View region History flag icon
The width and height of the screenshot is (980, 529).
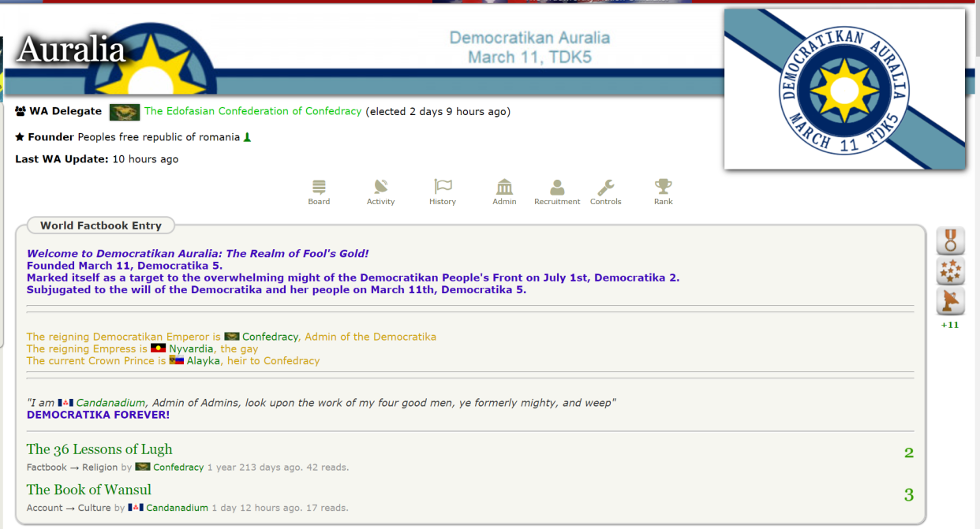coord(443,192)
